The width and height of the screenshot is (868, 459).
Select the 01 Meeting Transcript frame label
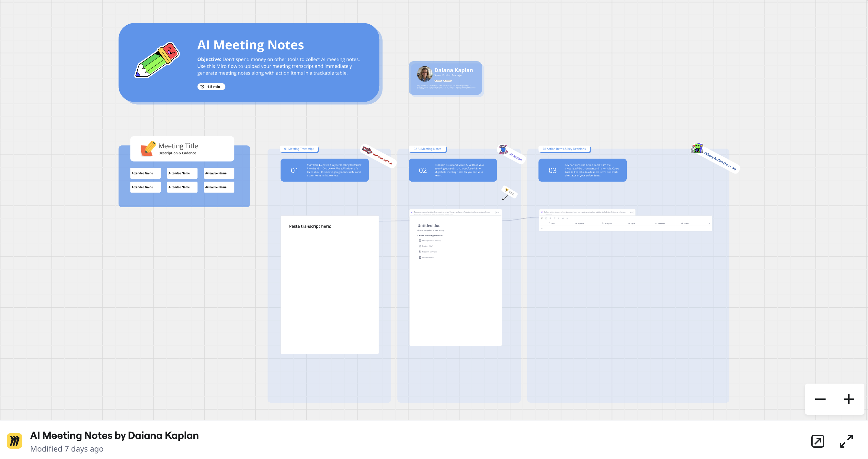(299, 149)
